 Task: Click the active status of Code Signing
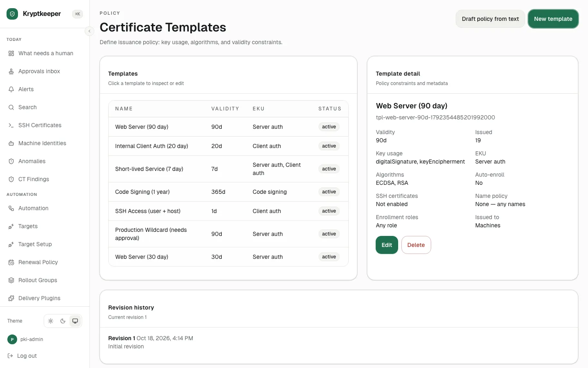[x=329, y=192]
